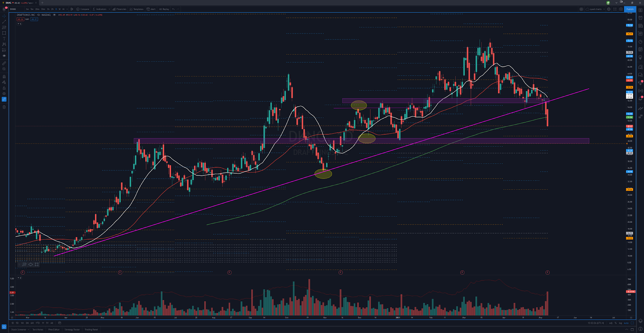The image size is (644, 333).
Task: Toggle auto scale on price axis
Action: tap(626, 323)
